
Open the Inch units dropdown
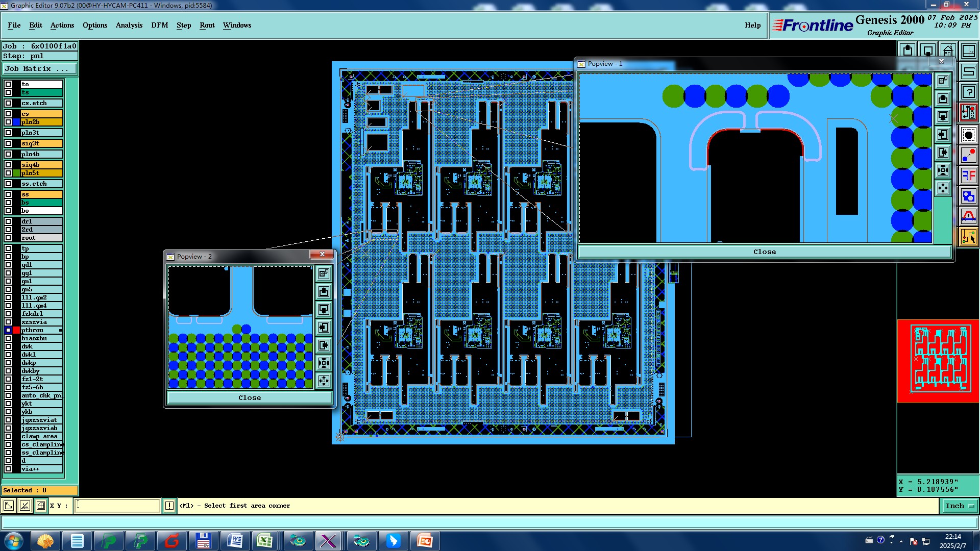click(x=960, y=506)
